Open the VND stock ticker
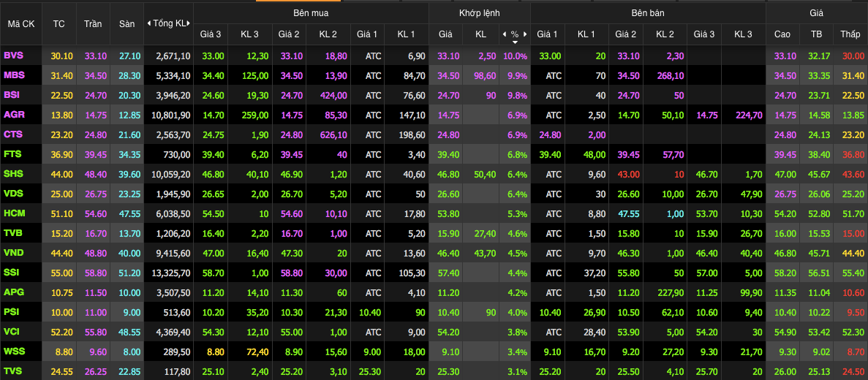868x380 pixels. point(13,253)
